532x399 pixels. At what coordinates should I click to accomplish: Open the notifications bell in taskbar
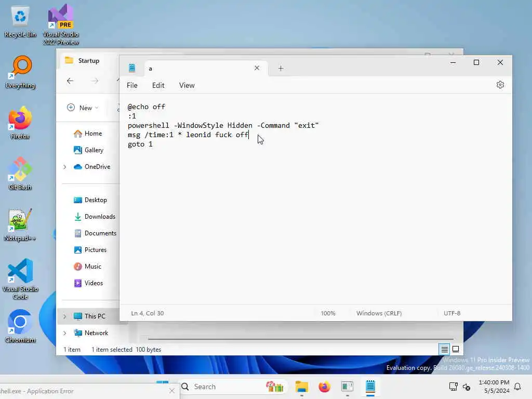[x=517, y=387]
